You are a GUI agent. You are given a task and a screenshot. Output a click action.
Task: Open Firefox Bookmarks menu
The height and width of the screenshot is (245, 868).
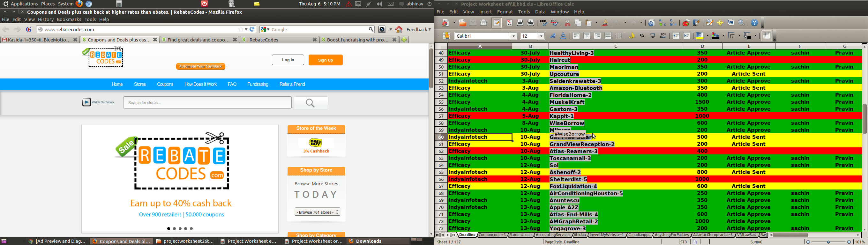(69, 20)
